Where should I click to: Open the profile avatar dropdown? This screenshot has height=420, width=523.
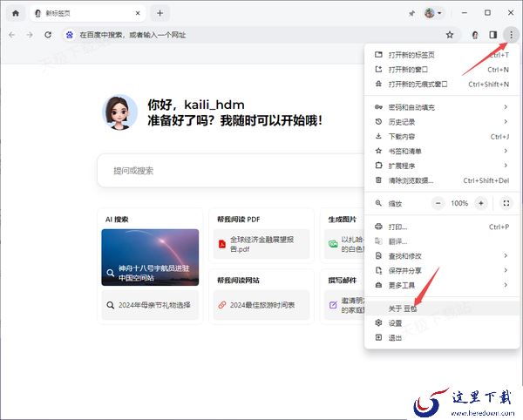tap(432, 13)
